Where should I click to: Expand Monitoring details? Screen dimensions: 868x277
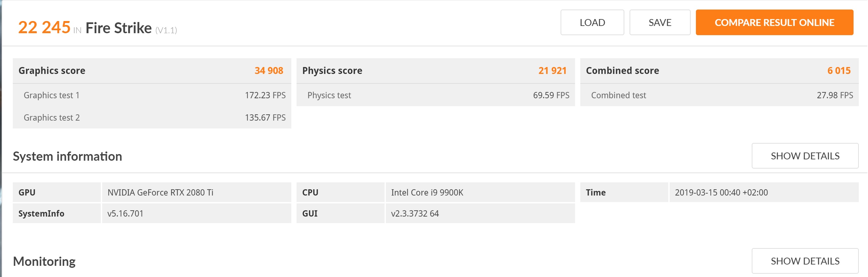[x=805, y=261]
